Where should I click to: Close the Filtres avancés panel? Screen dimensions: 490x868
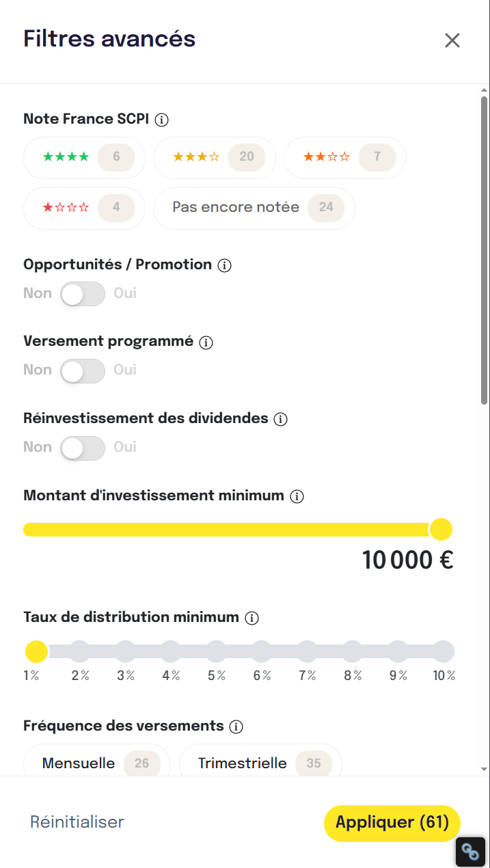[452, 40]
